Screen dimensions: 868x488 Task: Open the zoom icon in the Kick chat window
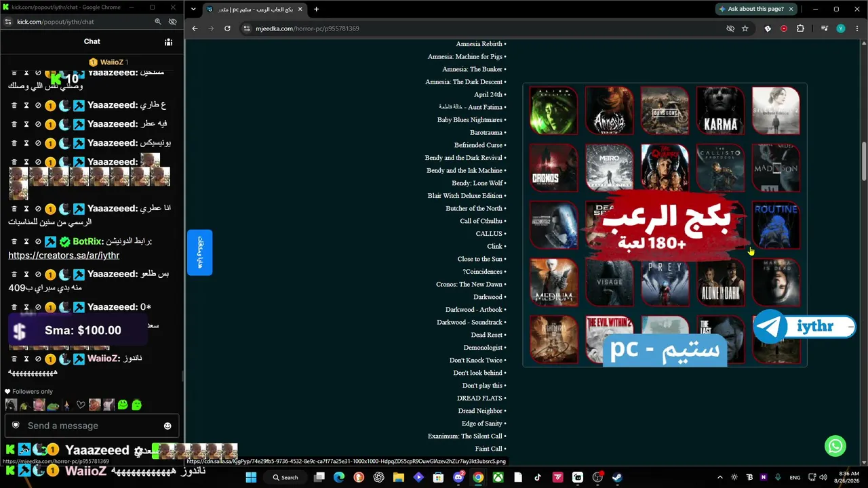pos(158,22)
